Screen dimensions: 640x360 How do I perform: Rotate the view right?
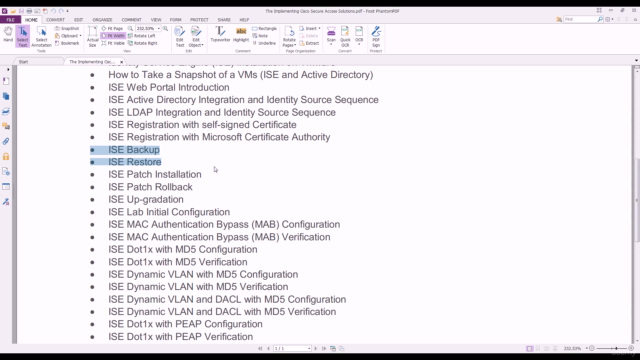(143, 43)
